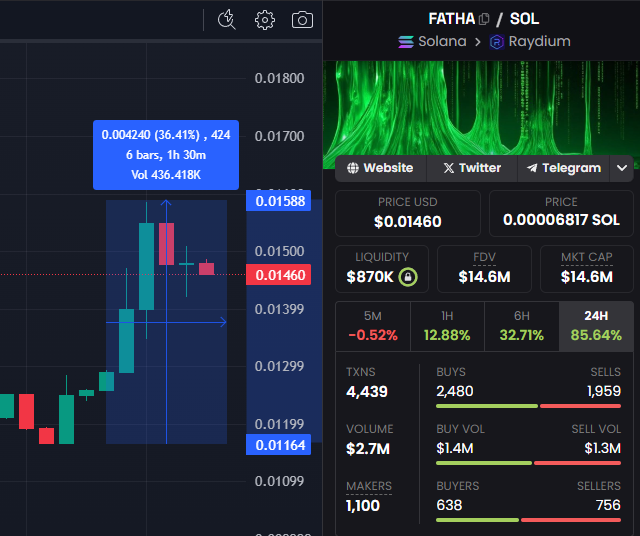Viewport: 640px width, 536px height.
Task: Click the VOLUME value $2.7M
Action: [368, 449]
